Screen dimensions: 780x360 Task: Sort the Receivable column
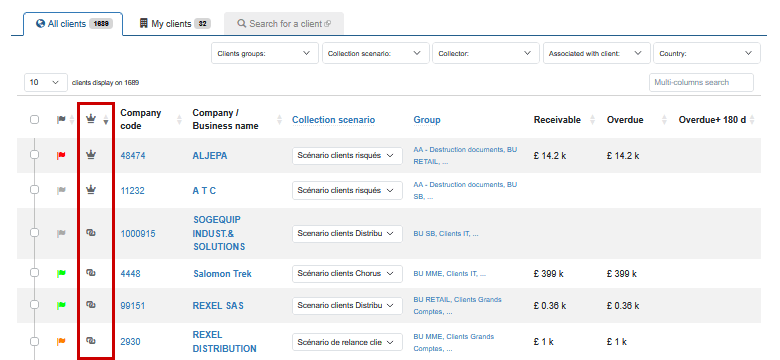pos(592,120)
